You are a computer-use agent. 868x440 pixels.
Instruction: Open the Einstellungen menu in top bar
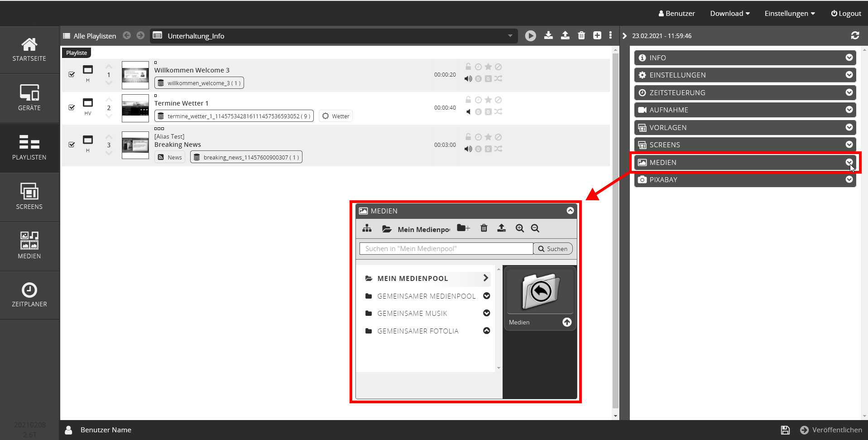[790, 14]
